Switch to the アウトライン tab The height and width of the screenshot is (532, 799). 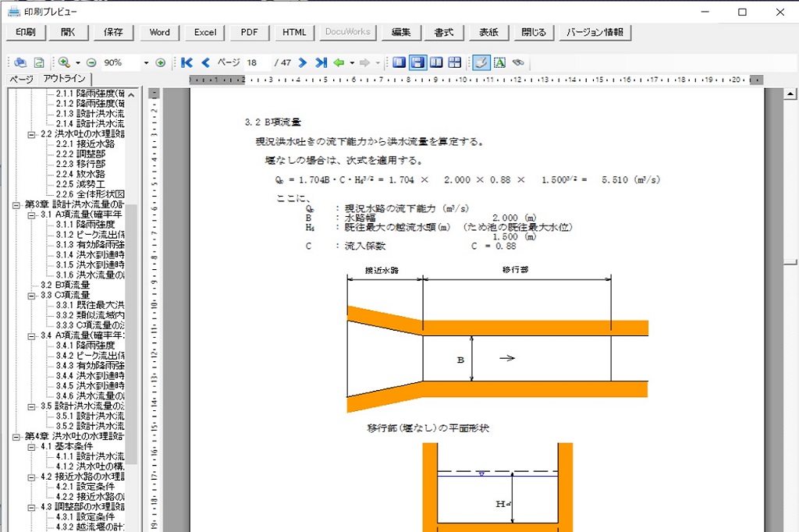click(x=64, y=79)
